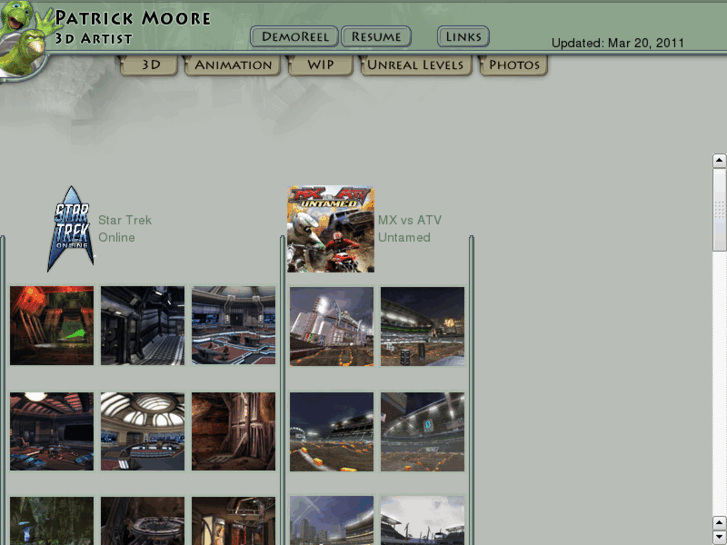Click the Star Trek Online text label
Viewport: 727px width, 545px height.
[125, 229]
